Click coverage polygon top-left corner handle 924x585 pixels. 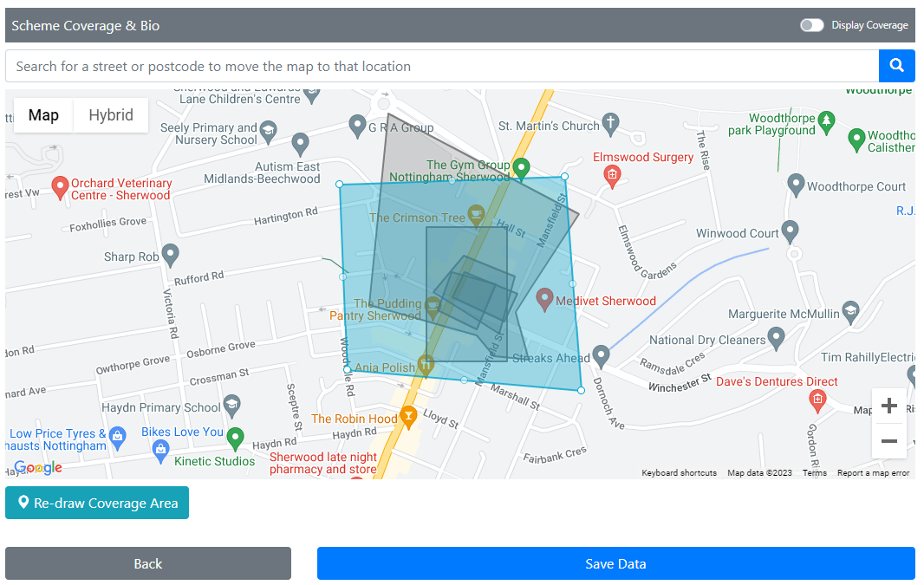pos(340,185)
